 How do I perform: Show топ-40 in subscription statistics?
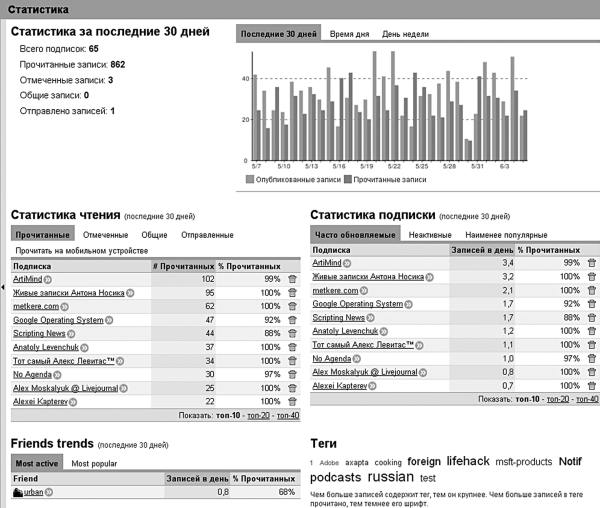pos(587,399)
